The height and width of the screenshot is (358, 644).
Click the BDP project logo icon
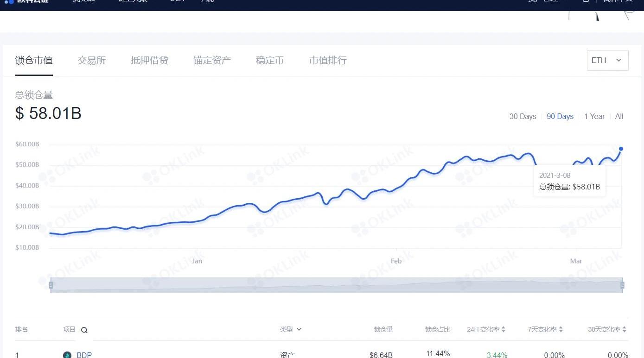tap(67, 355)
